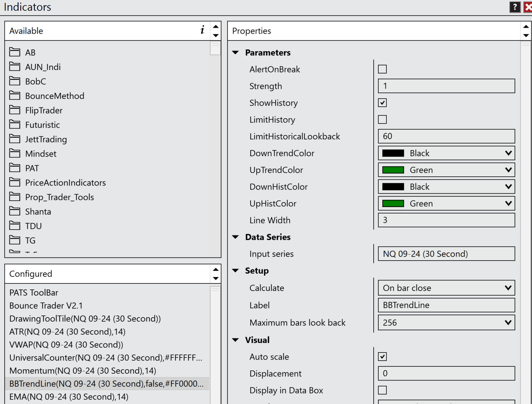Open the PriceActionIndicators folder icon
The image size is (532, 404).
coord(14,182)
